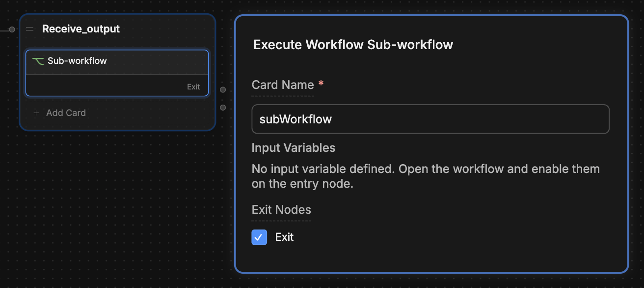Click the Exit output port on the Sub-workflow card

pyautogui.click(x=194, y=86)
